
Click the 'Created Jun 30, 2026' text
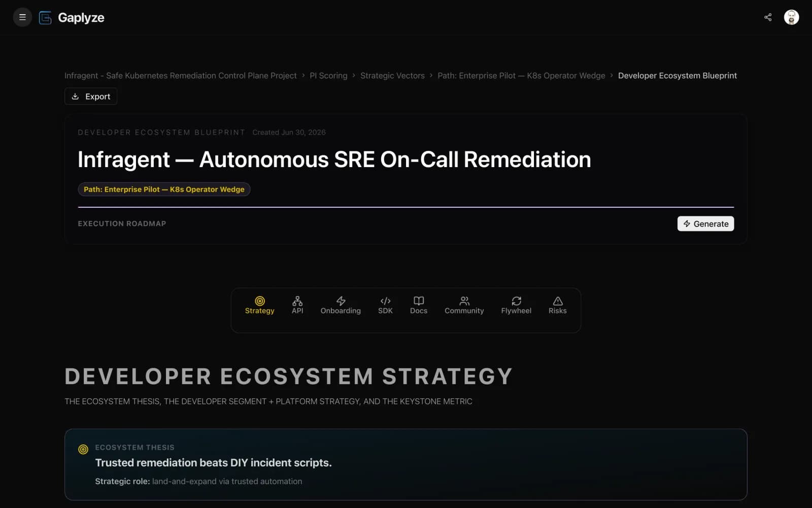289,132
